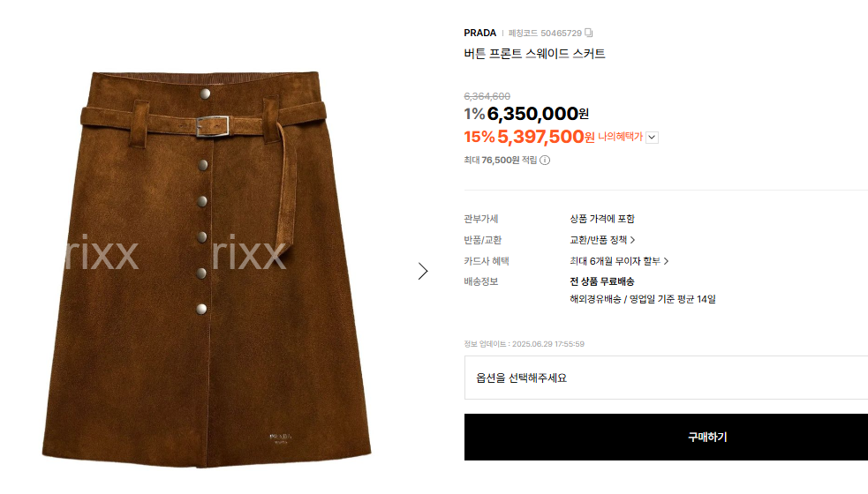Copy the fetching code 50465729

tap(588, 33)
